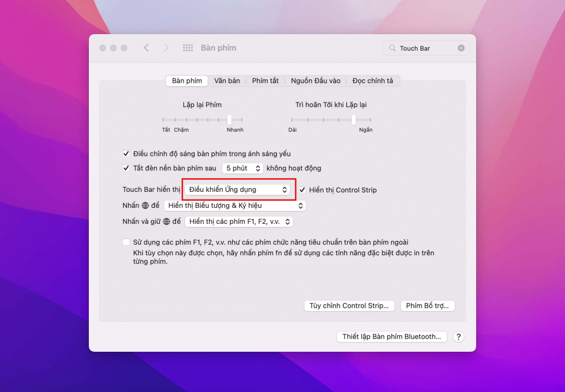
Task: Toggle Tắt đèn nền bàn phím sau checkbox
Action: pyautogui.click(x=126, y=168)
